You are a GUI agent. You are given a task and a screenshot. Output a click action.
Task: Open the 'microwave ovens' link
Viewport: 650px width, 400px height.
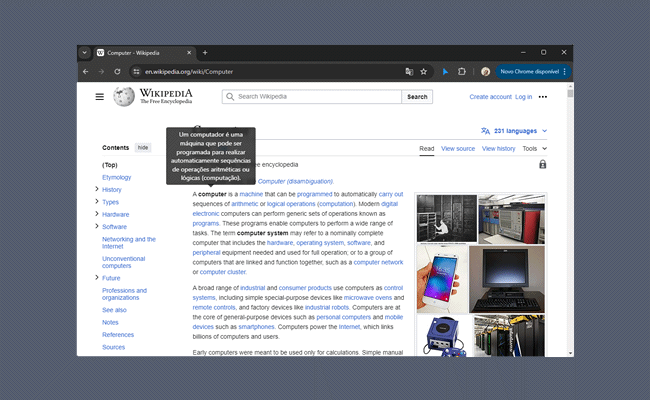point(368,298)
